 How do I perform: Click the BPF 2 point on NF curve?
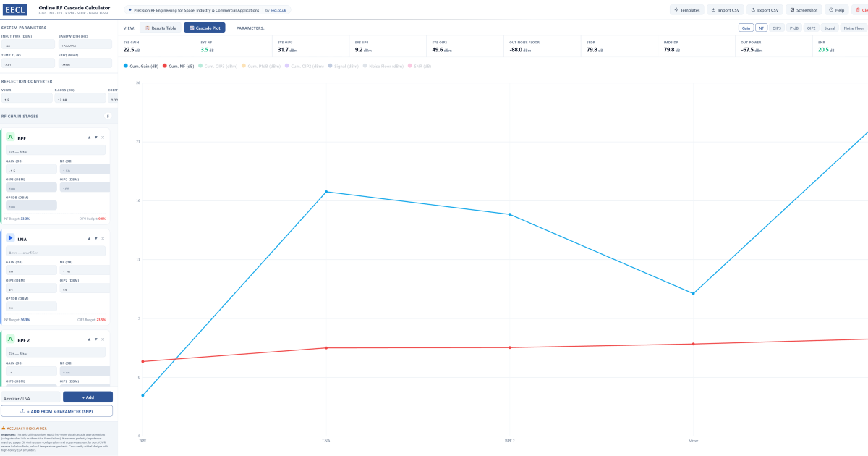(509, 347)
